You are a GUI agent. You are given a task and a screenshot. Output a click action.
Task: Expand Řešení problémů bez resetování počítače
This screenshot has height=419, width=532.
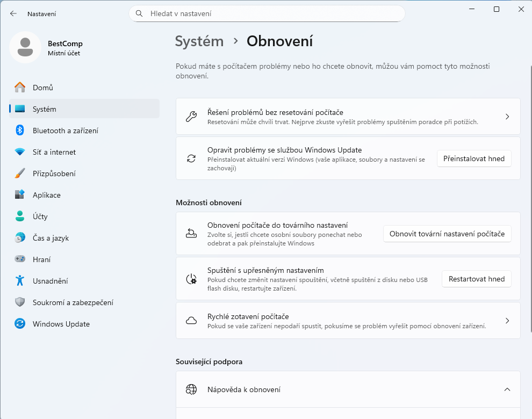(x=507, y=116)
